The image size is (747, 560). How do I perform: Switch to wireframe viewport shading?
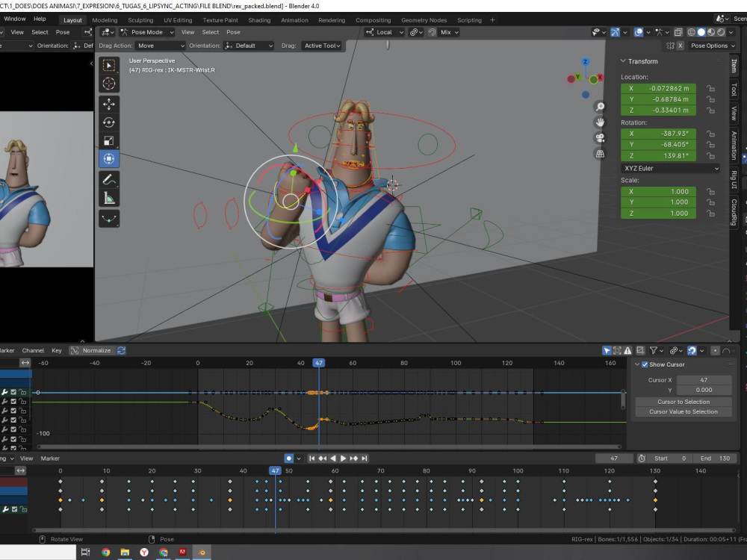691,32
